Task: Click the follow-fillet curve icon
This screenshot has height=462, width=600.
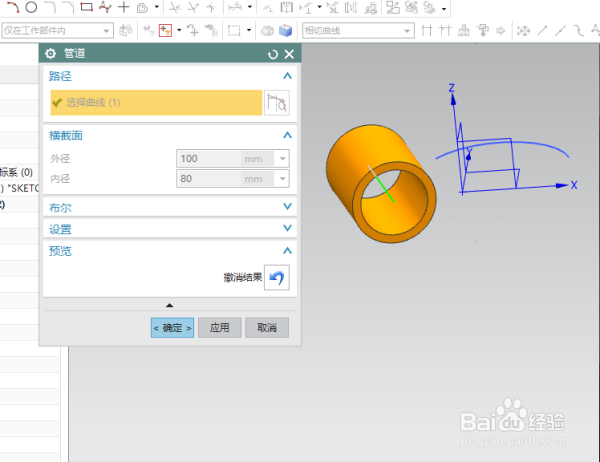Action: pyautogui.click(x=445, y=31)
